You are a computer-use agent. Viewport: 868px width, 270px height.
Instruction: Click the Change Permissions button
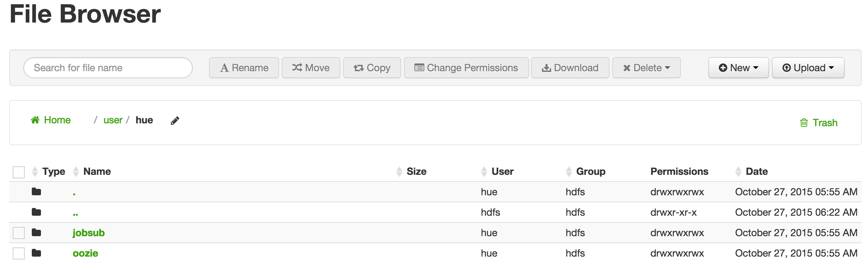466,68
